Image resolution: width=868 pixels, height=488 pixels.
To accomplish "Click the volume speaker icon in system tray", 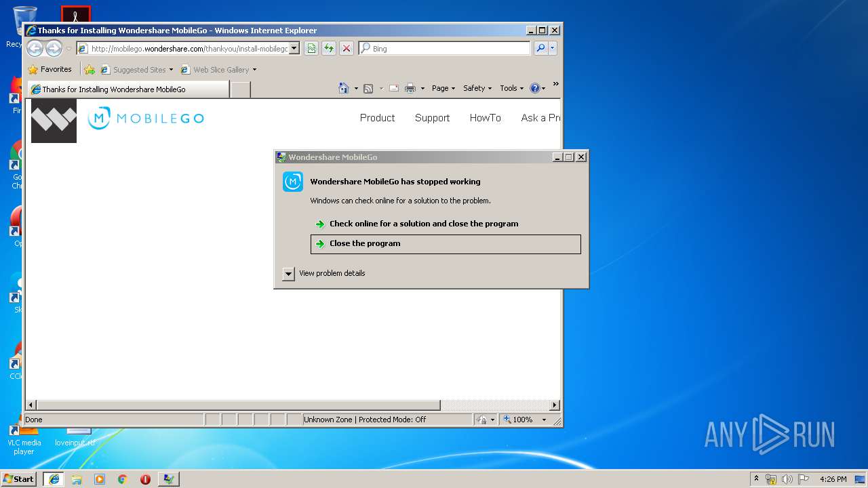I will point(787,479).
